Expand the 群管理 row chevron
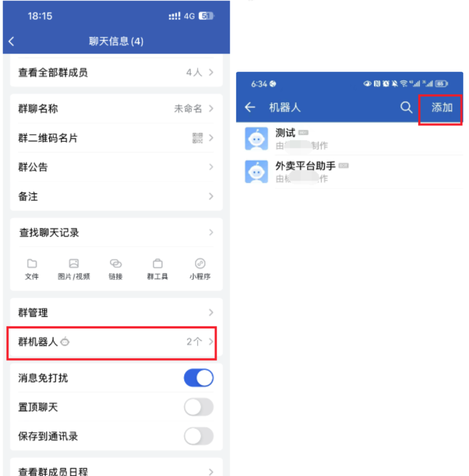 [x=211, y=312]
